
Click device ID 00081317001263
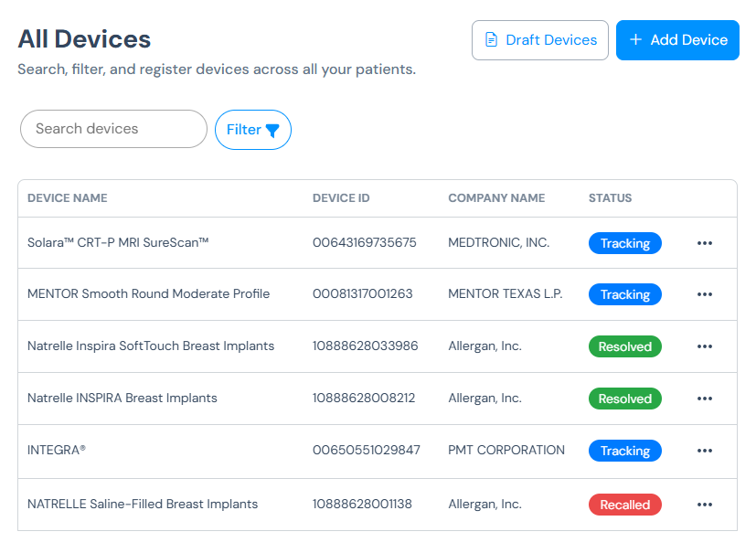363,293
